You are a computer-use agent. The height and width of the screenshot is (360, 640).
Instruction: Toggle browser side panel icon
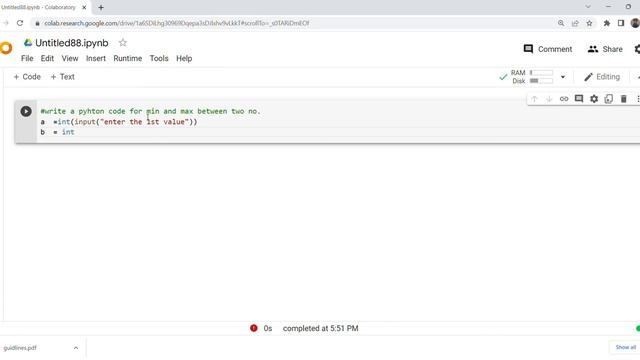tap(621, 23)
